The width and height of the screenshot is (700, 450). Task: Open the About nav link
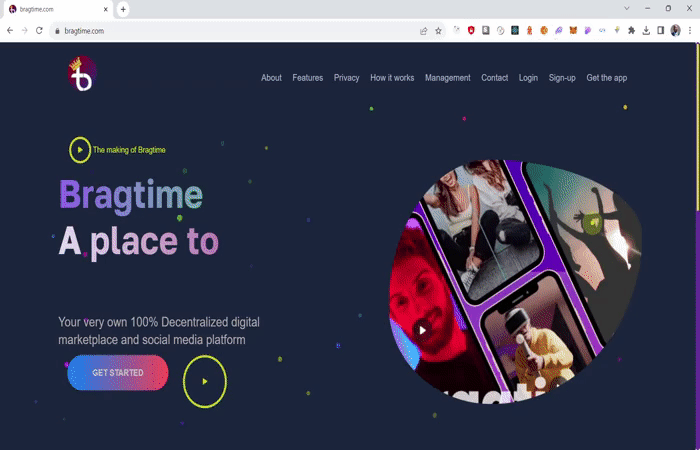[x=271, y=78]
